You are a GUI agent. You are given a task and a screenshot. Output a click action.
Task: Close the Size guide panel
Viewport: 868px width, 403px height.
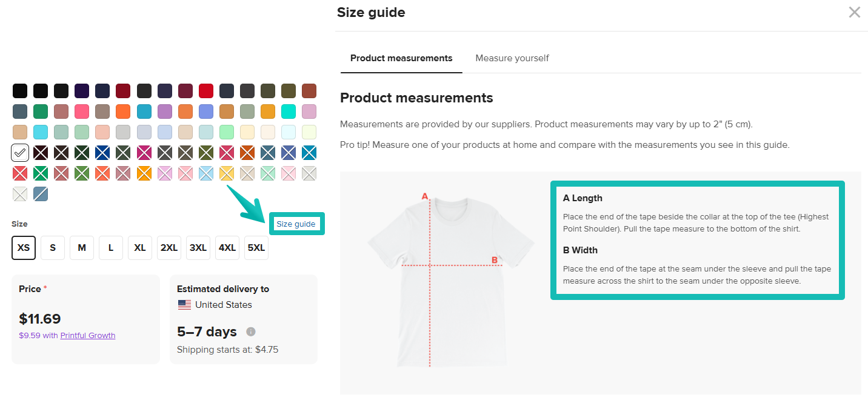[x=855, y=12]
